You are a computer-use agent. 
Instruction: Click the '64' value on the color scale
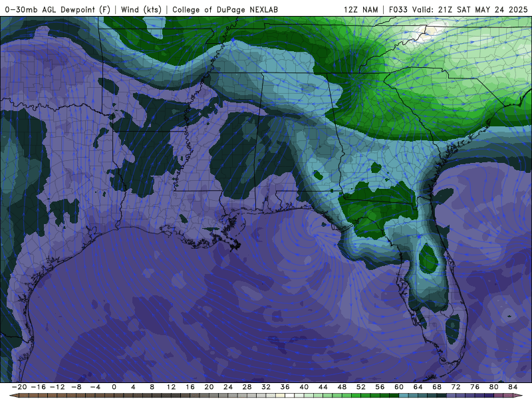418,387
